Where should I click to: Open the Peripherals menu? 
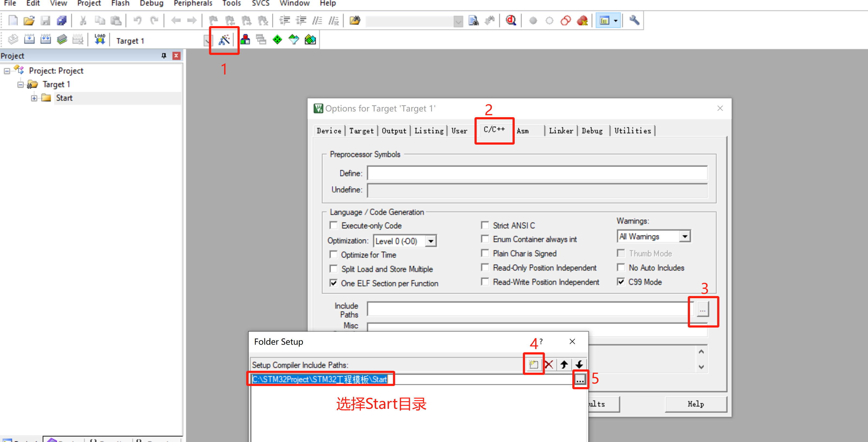pos(193,3)
